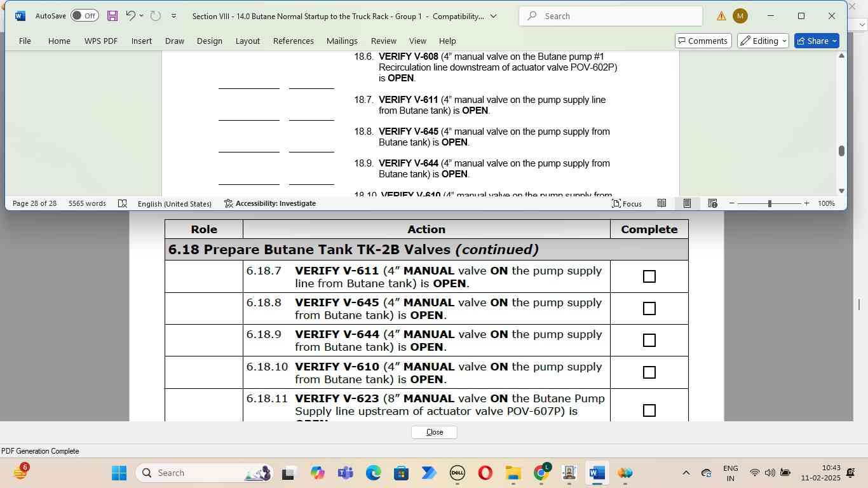
Task: Switch to the Review tab
Action: coord(384,41)
